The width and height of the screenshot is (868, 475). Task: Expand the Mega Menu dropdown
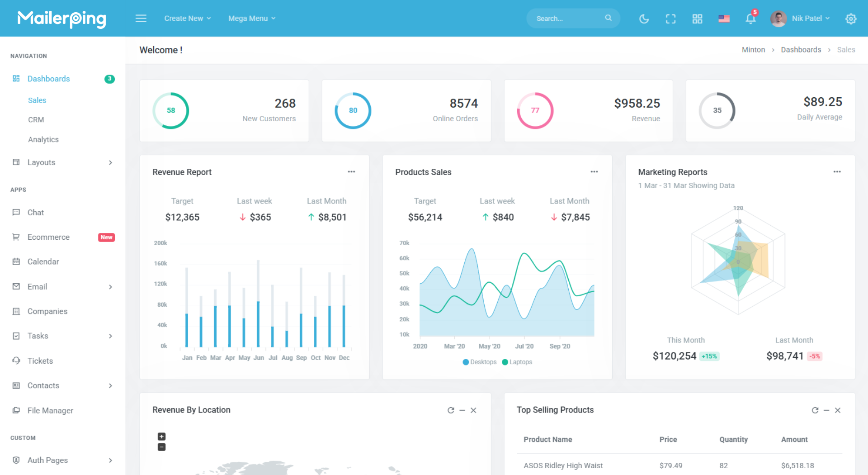pos(251,19)
